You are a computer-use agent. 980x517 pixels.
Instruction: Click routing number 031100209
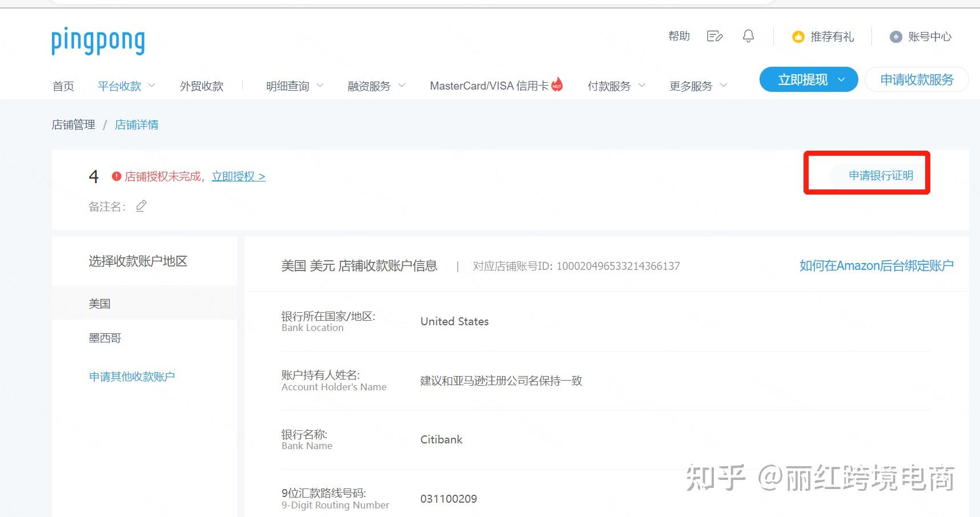coord(449,499)
